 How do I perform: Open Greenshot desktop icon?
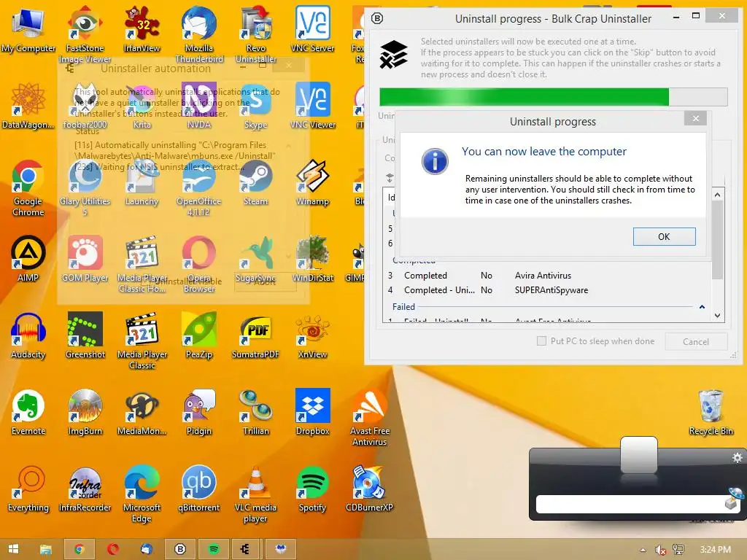[x=85, y=335]
